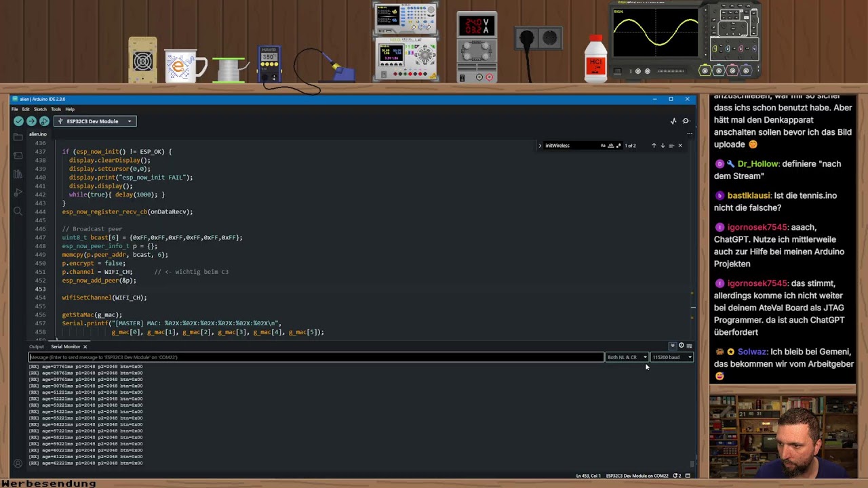Click the last serial line age=62221ms

[85, 463]
